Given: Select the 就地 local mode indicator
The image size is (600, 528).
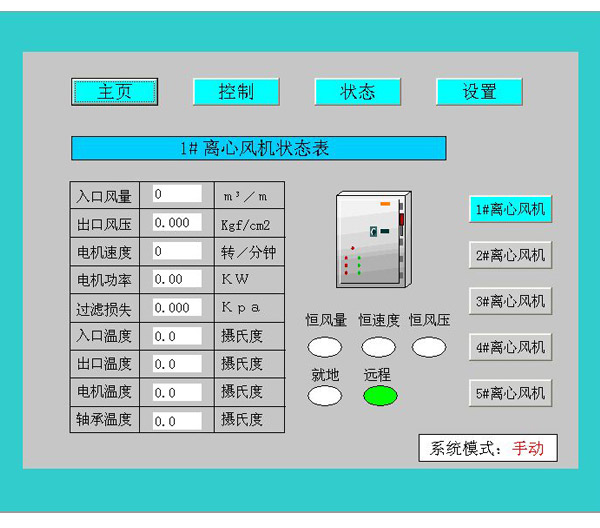Looking at the screenshot, I should pyautogui.click(x=324, y=396).
